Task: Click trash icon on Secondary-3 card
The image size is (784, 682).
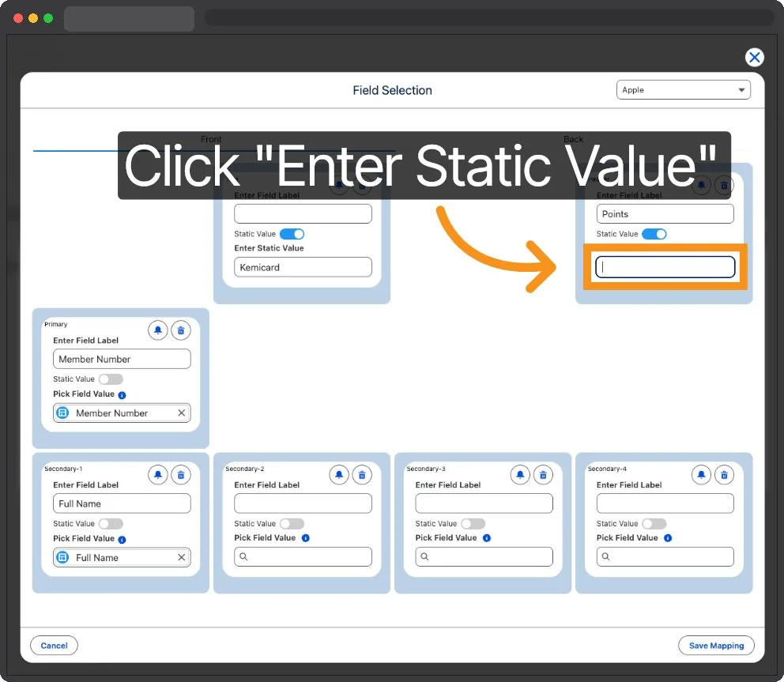Action: 543,475
